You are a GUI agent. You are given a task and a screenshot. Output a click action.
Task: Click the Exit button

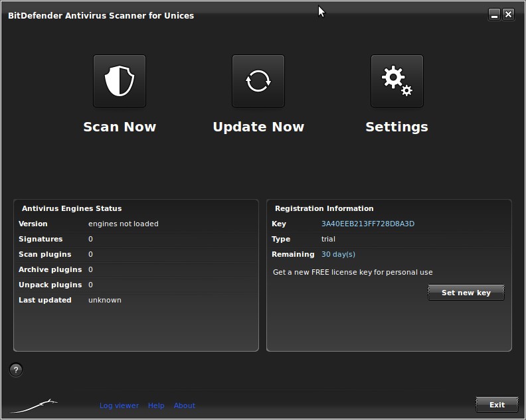[497, 405]
